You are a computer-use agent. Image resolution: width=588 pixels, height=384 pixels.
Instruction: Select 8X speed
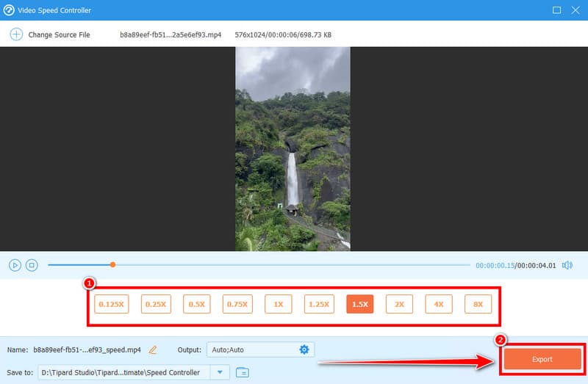(x=478, y=304)
